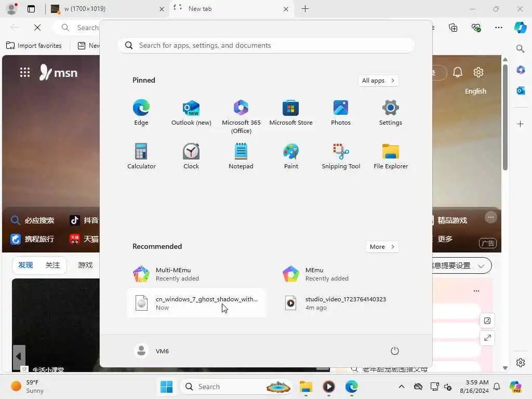Open 携程旅行 quick link
This screenshot has height=399, width=532.
33,239
